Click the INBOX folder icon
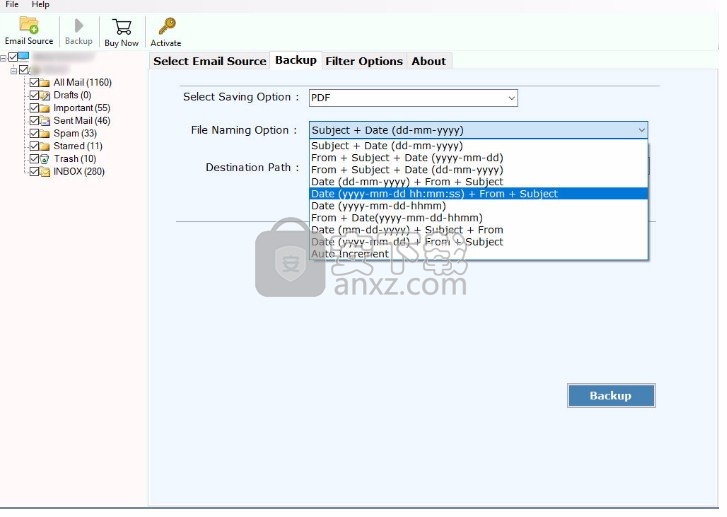Viewport: 727px width, 517px height. 45,172
